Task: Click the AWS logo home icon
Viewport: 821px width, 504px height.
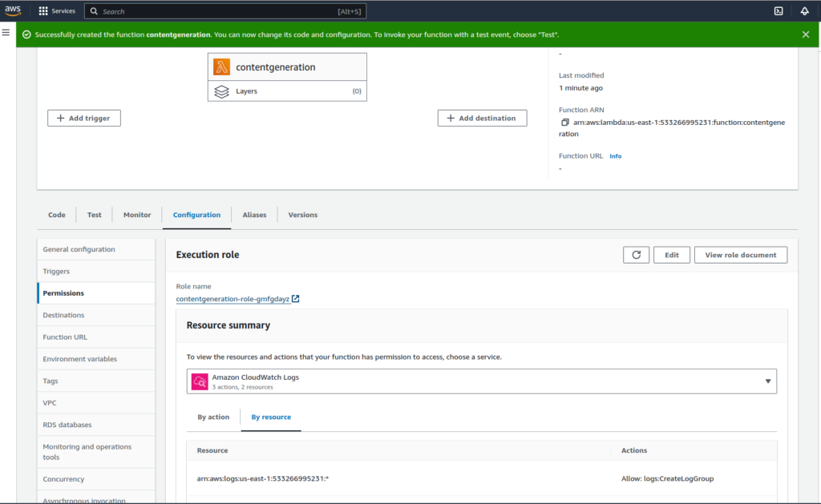Action: tap(13, 10)
